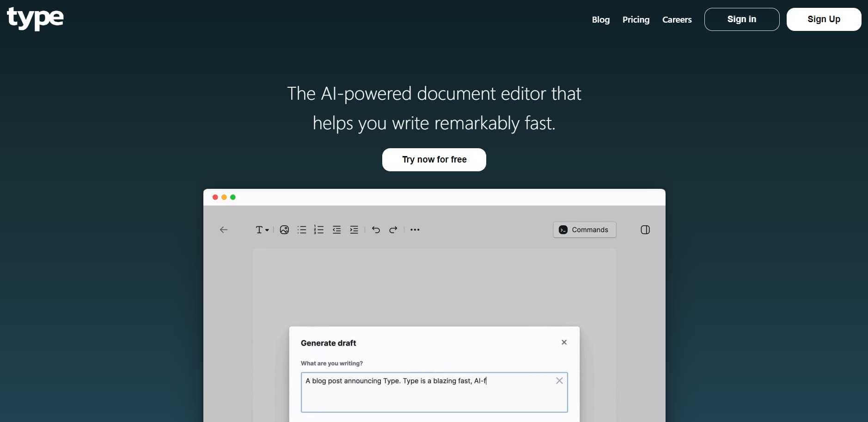Click the insert image icon

(x=284, y=229)
